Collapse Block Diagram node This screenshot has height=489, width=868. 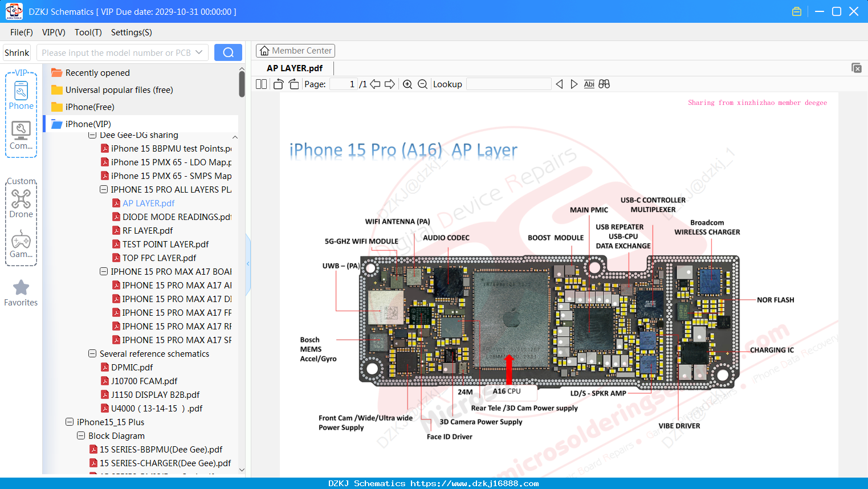click(81, 435)
